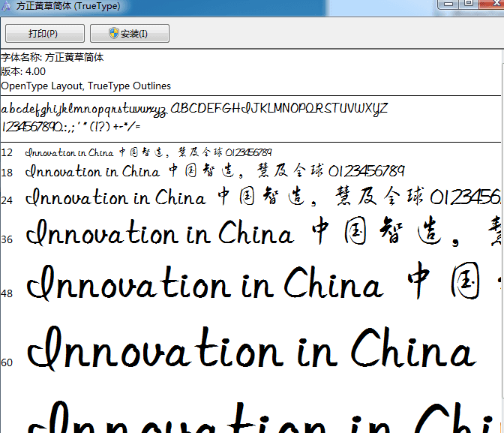Click the 60-point Innovation in China sample

pyautogui.click(x=252, y=349)
